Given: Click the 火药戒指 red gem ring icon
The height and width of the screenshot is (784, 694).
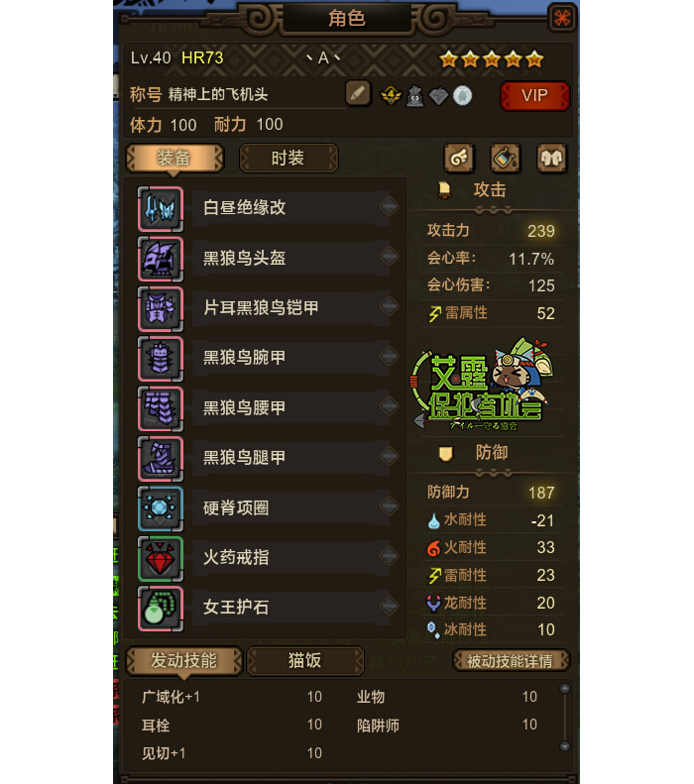Looking at the screenshot, I should (160, 558).
